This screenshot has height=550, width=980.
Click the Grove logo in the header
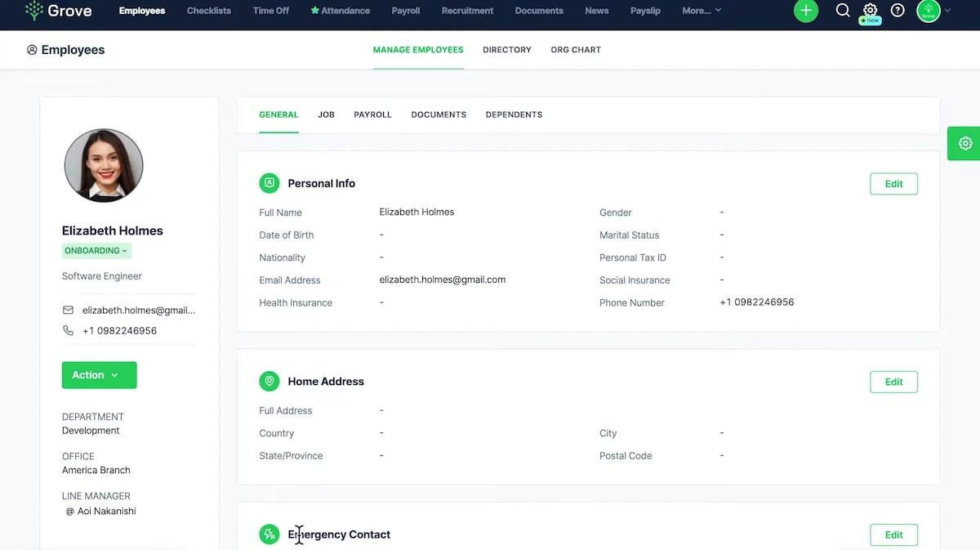pos(58,11)
